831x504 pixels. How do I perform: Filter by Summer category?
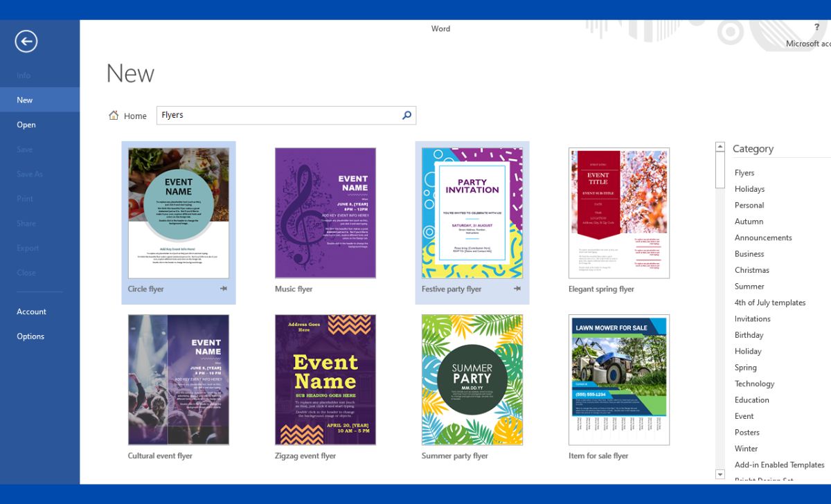(749, 287)
